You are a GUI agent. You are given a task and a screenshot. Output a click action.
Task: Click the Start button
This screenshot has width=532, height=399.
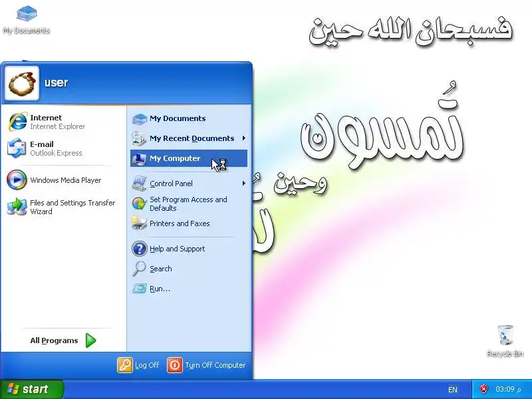pos(32,389)
